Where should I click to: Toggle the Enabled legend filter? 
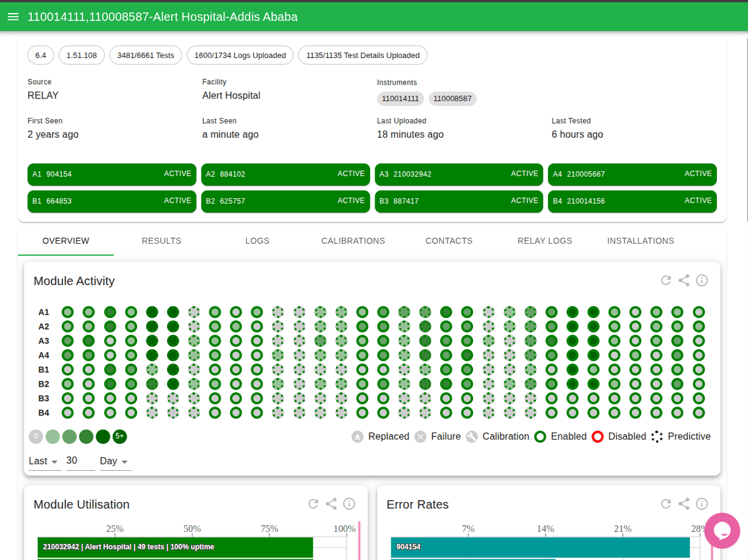[x=560, y=437]
